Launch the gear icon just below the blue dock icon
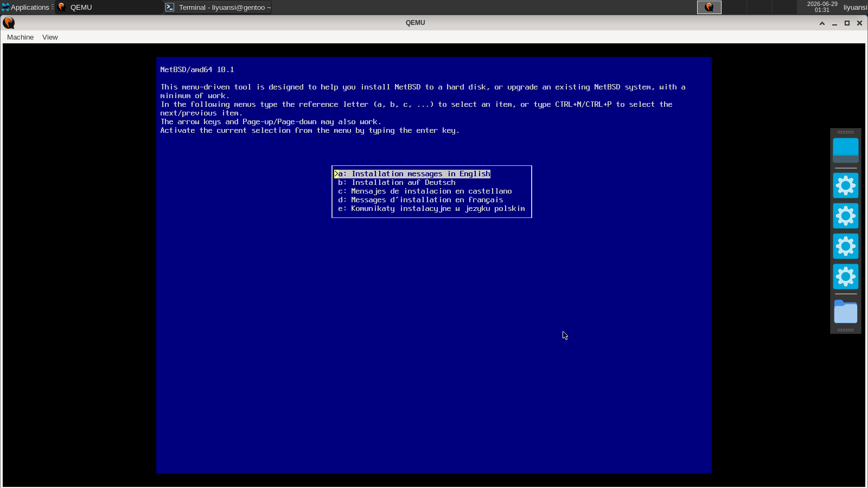 846,185
